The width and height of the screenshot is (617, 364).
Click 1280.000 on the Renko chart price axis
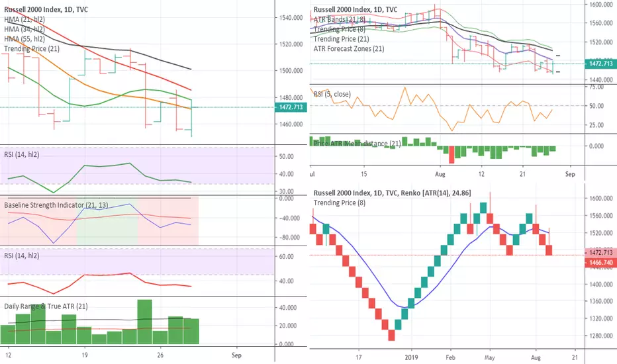click(x=601, y=336)
